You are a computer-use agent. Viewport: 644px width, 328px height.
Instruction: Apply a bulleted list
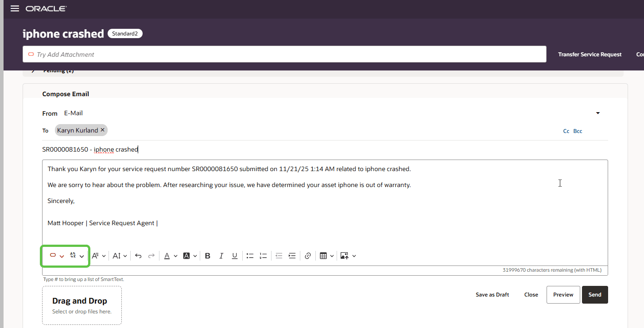tap(250, 256)
